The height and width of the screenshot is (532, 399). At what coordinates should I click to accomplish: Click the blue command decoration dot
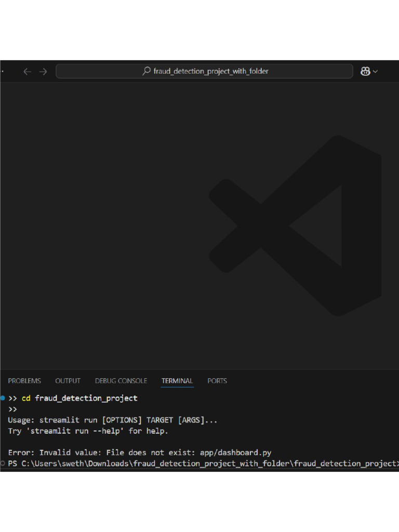coord(3,398)
